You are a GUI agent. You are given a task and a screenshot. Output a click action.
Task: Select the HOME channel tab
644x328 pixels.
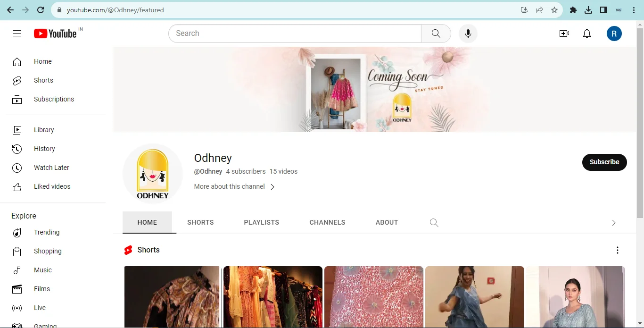147,223
